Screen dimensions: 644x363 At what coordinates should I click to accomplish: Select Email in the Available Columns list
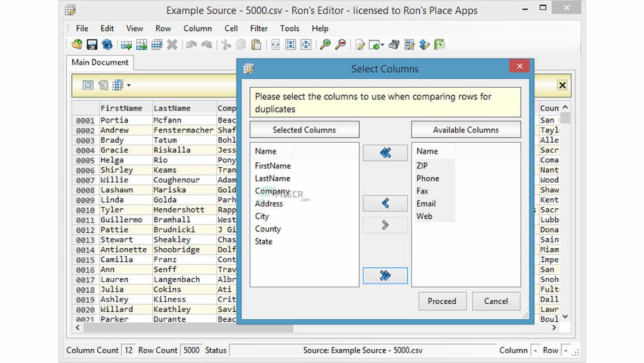coord(426,204)
